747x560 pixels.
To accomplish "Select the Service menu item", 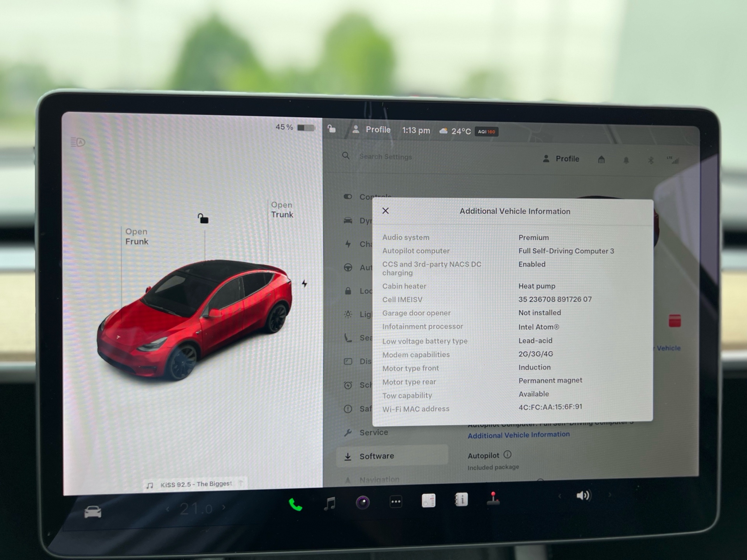I will [373, 432].
